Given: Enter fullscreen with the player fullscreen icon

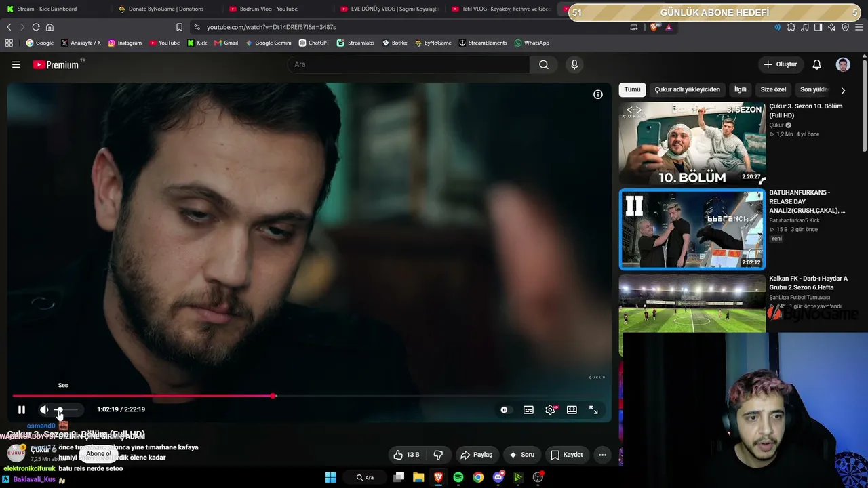Looking at the screenshot, I should click(593, 409).
